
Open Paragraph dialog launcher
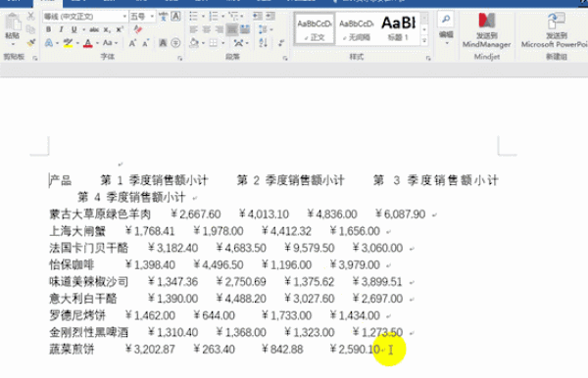coord(285,58)
